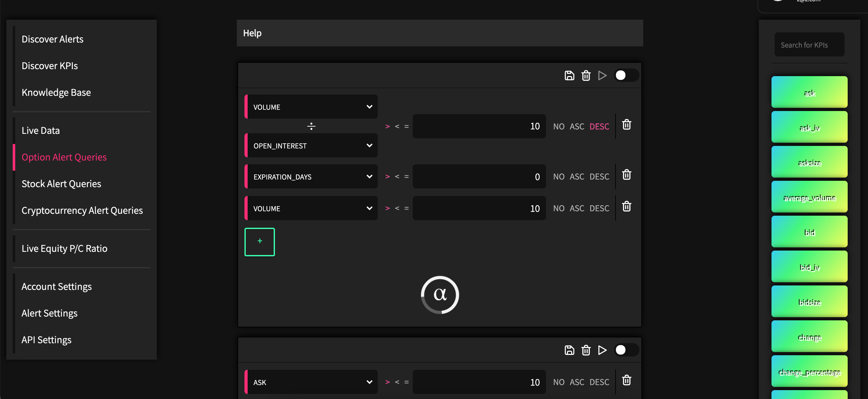The width and height of the screenshot is (868, 399).
Task: Delete the whole query containing EXPIRATION_DAYS
Action: click(586, 75)
